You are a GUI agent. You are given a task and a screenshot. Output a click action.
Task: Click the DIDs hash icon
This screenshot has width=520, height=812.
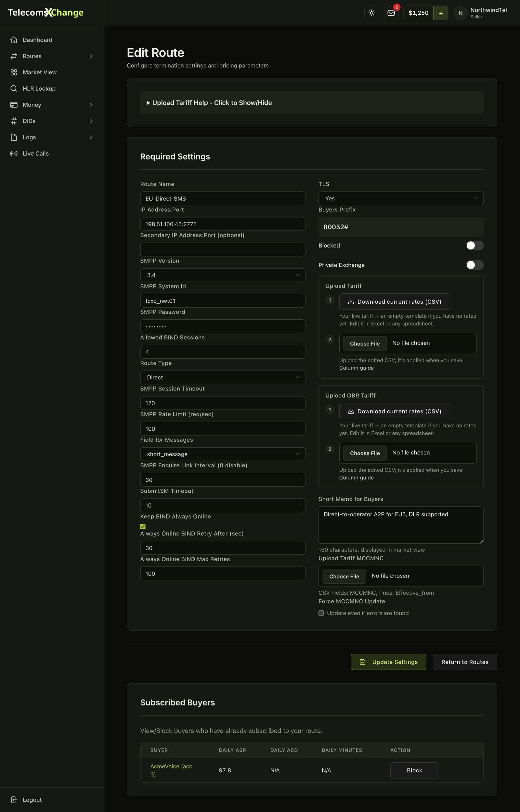tap(14, 121)
